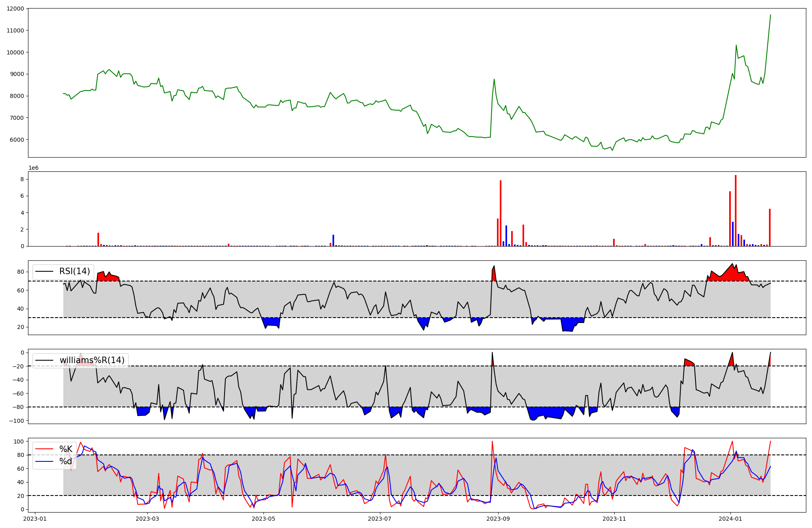This screenshot has height=528, width=812.
Task: Click the 2023-03 x-axis date label
Action: 147,519
